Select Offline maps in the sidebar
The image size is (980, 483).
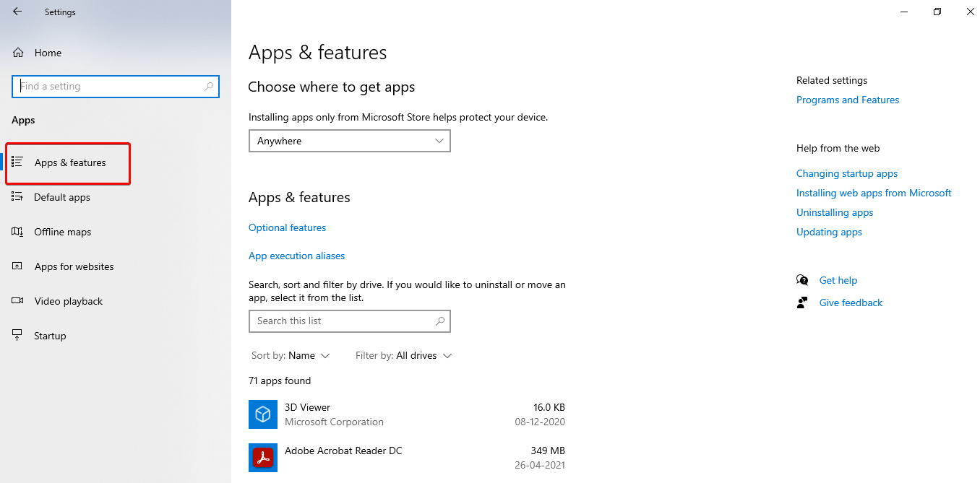point(19,232)
